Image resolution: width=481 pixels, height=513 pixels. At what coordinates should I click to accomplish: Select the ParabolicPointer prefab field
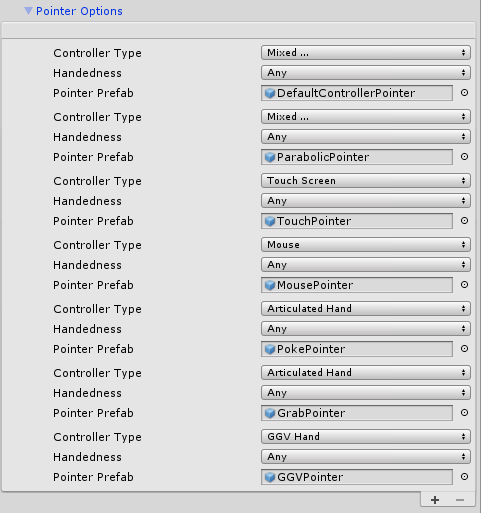click(x=357, y=157)
